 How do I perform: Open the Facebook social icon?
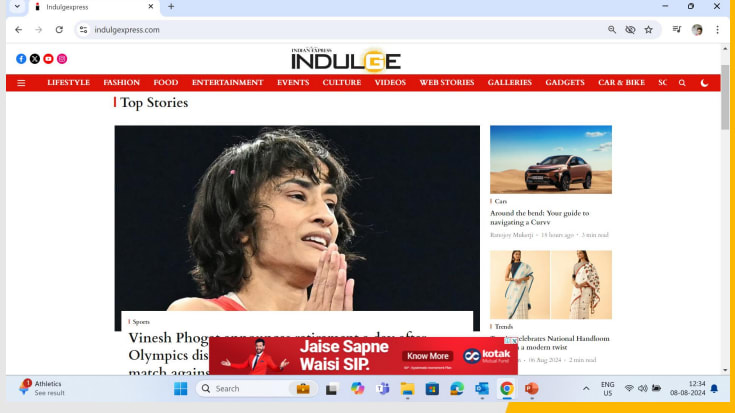(21, 59)
